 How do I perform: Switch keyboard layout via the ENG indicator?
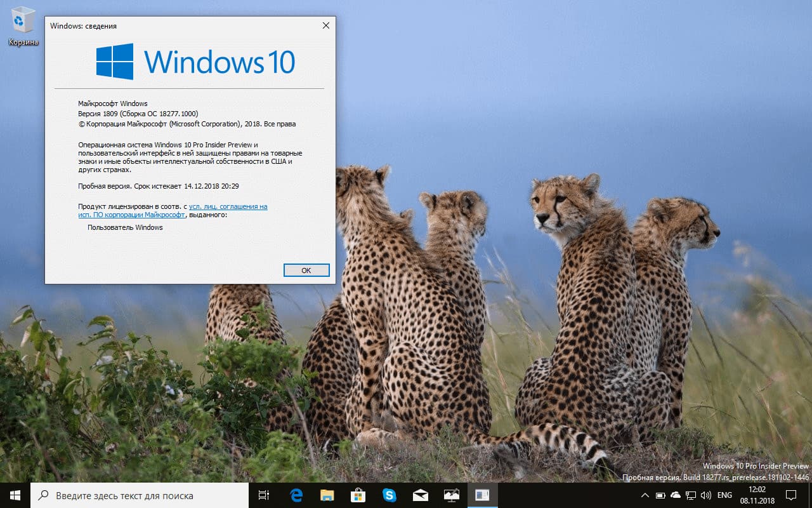pos(724,495)
